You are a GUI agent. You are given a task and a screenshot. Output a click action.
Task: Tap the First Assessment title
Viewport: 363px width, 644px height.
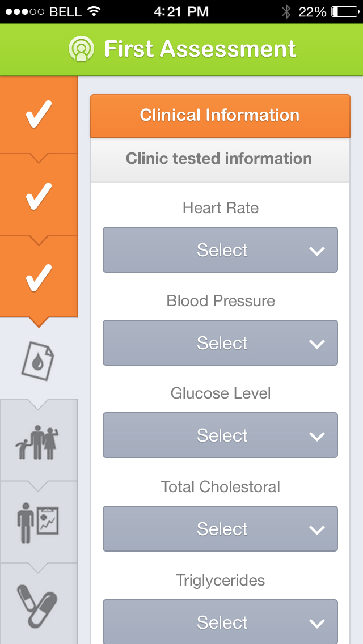coord(200,49)
